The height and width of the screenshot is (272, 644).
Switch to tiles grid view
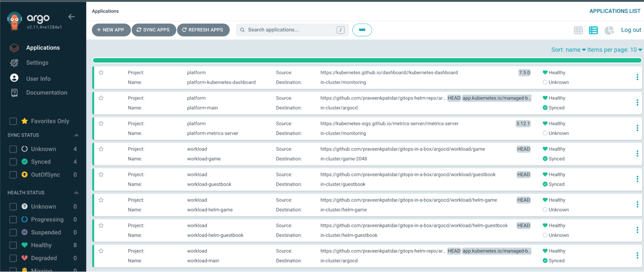578,30
